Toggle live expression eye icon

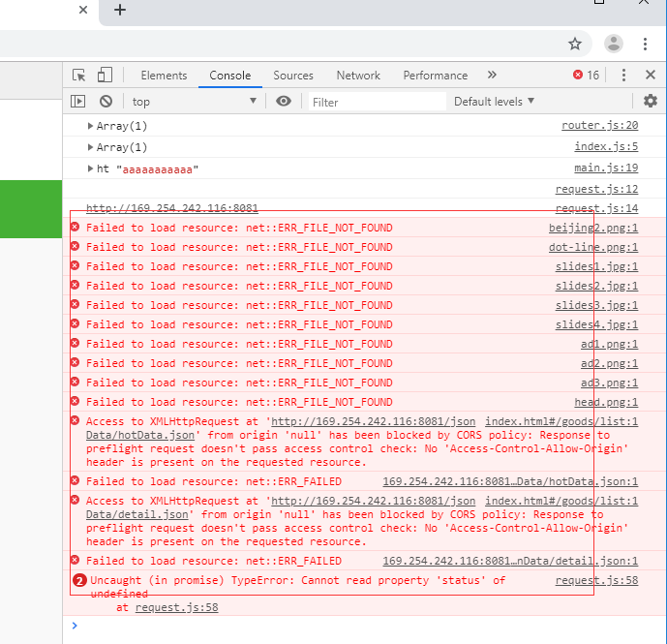click(284, 101)
